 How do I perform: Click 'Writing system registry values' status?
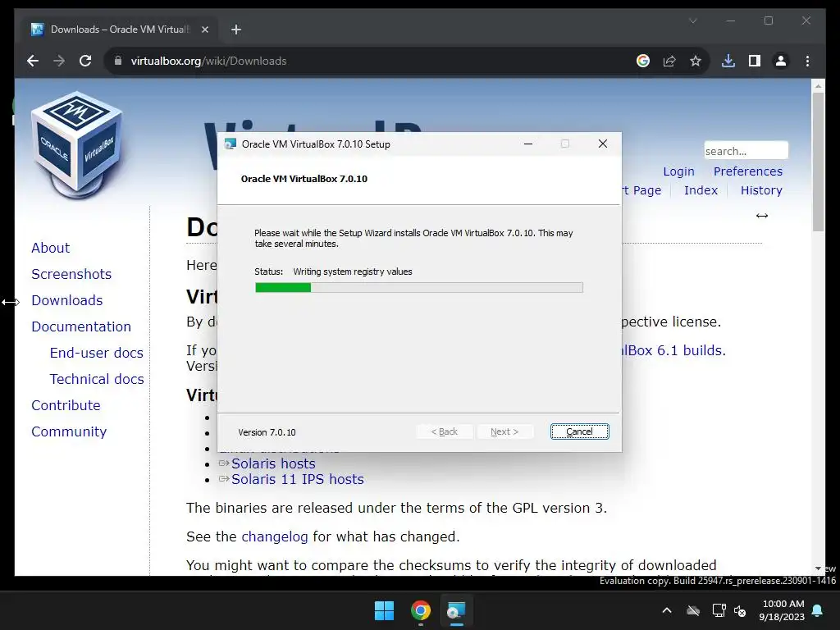pos(353,272)
